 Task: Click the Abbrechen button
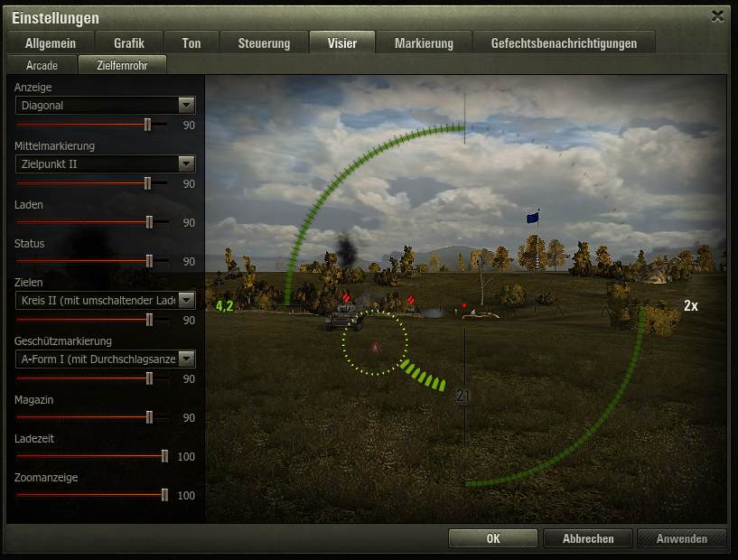(588, 538)
